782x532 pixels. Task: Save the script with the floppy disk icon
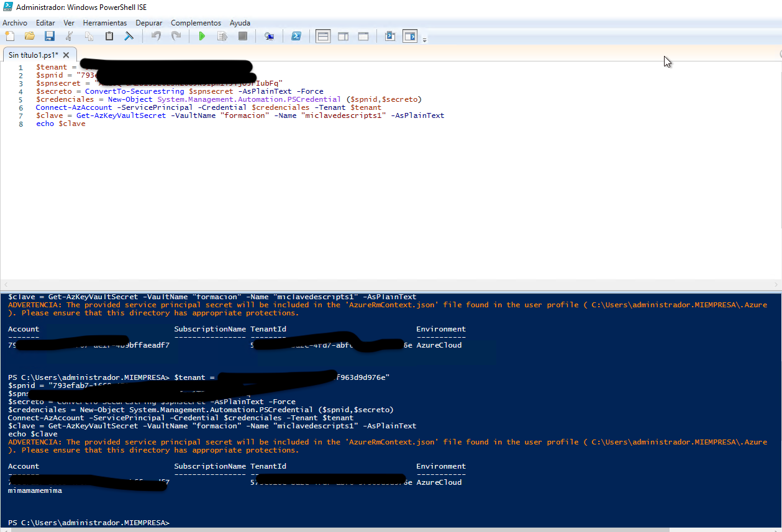click(x=49, y=37)
